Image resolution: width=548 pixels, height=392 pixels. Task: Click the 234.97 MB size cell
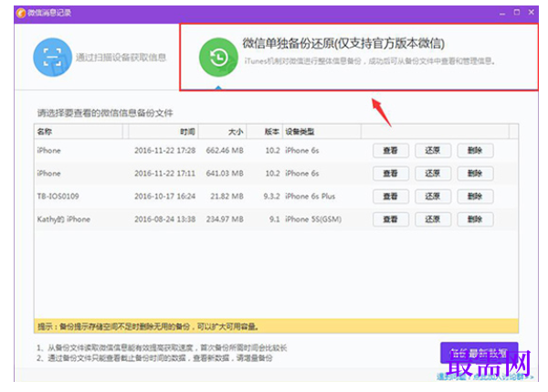tap(225, 219)
